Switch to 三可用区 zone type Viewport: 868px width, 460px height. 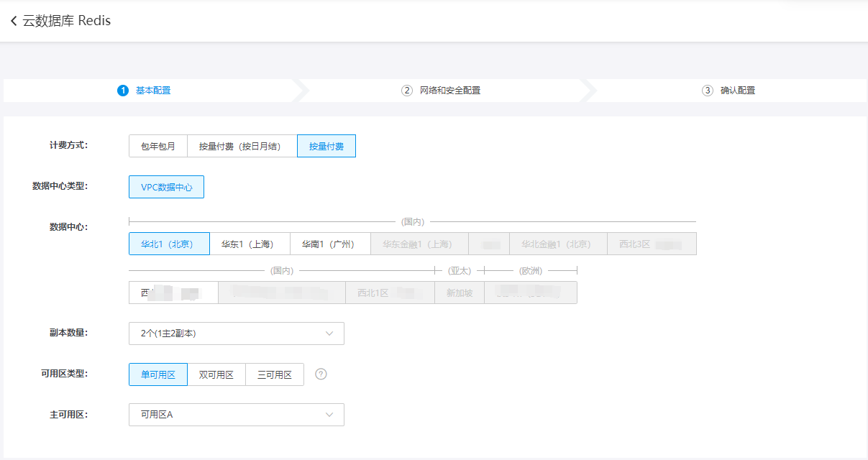click(x=275, y=374)
